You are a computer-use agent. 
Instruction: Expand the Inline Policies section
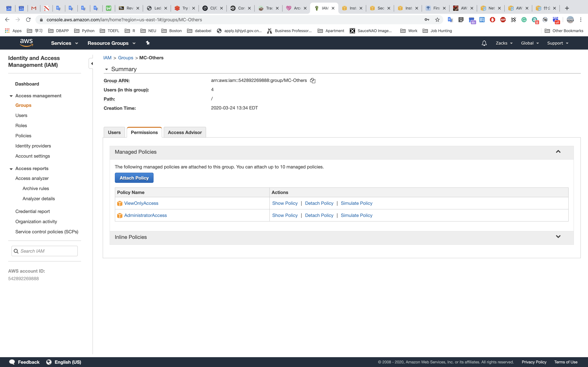point(558,237)
